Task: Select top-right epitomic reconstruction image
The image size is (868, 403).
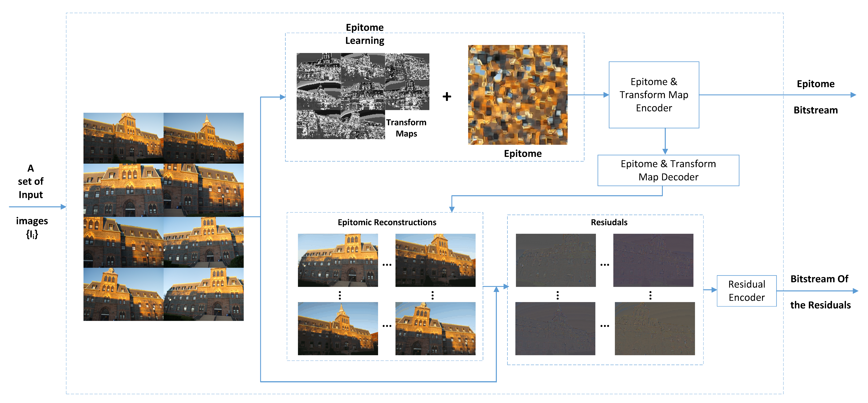Action: coord(435,260)
